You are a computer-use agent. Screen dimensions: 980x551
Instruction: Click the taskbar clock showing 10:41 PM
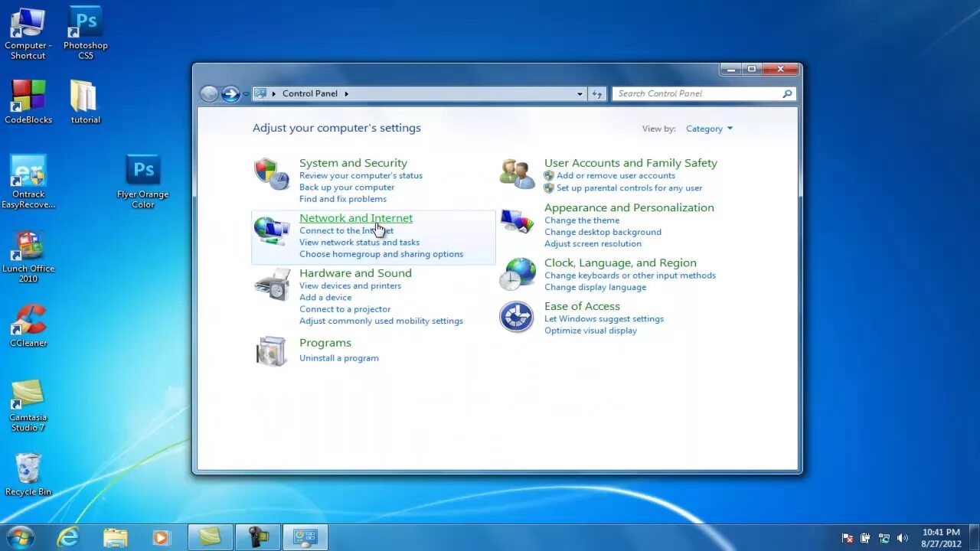click(941, 538)
